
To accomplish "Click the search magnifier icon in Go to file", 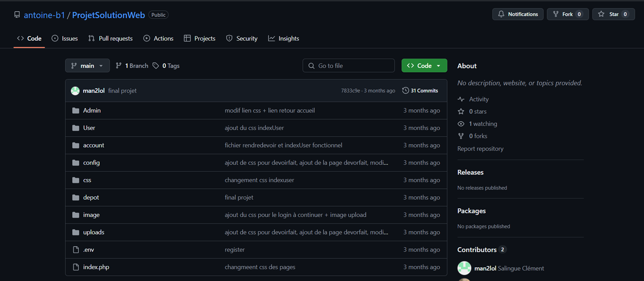I will pyautogui.click(x=311, y=66).
